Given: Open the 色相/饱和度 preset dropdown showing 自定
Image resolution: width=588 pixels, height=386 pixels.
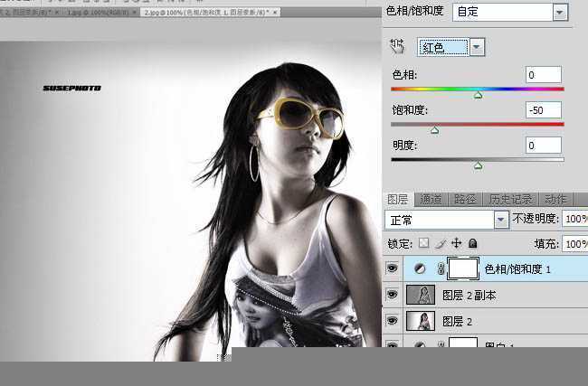Looking at the screenshot, I should (x=510, y=12).
